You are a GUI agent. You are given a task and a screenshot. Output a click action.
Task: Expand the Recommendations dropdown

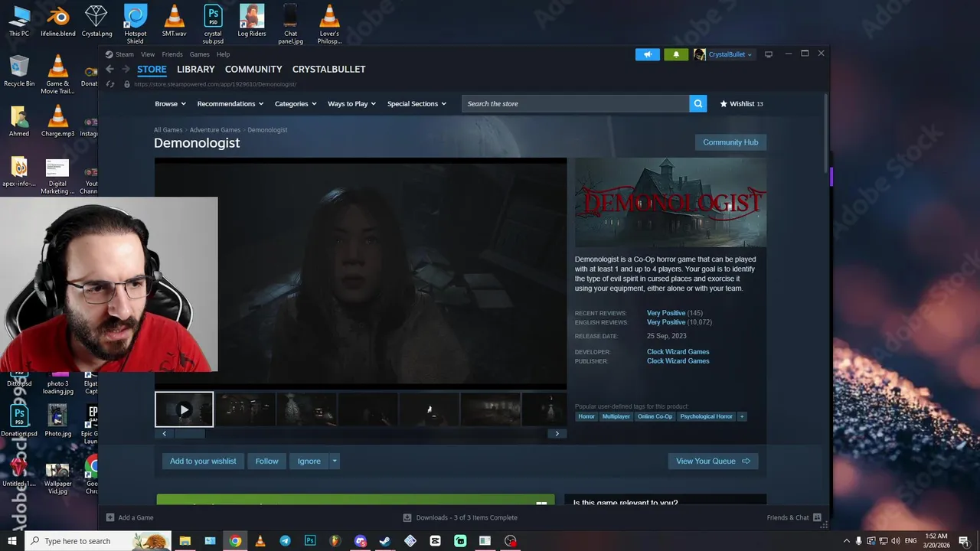point(230,103)
